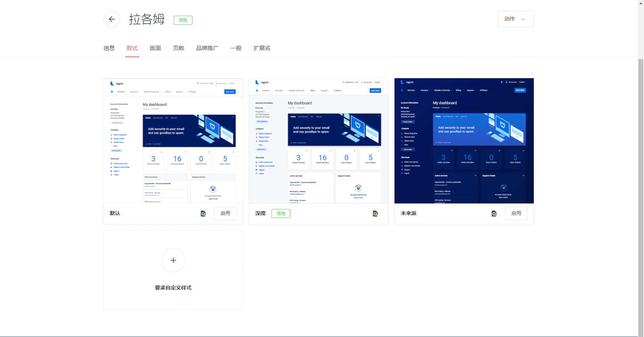Open preview of the 深度 style

[x=375, y=213]
